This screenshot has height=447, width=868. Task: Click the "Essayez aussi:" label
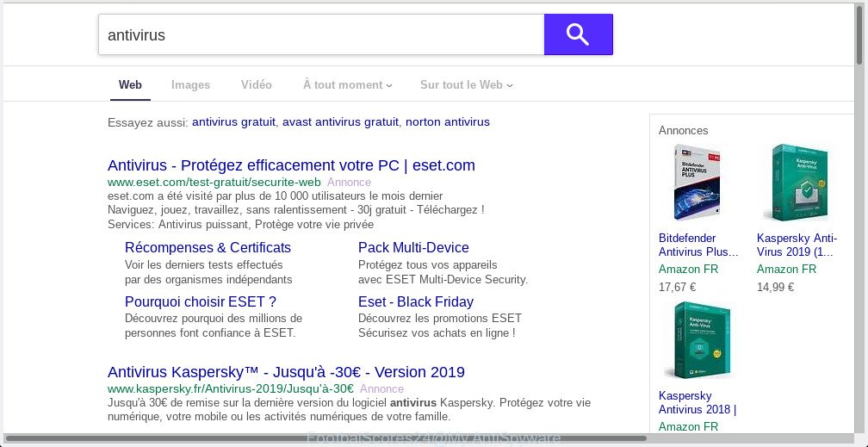148,121
